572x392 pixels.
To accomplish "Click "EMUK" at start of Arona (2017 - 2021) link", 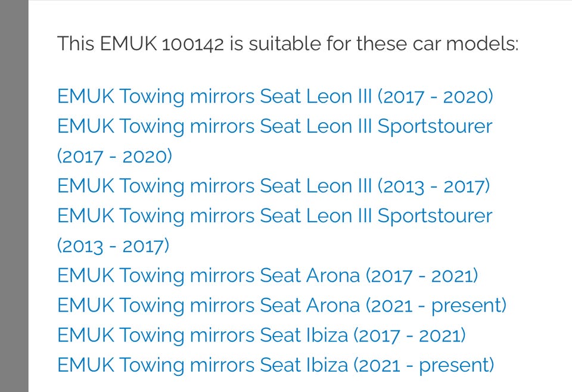I will click(85, 275).
